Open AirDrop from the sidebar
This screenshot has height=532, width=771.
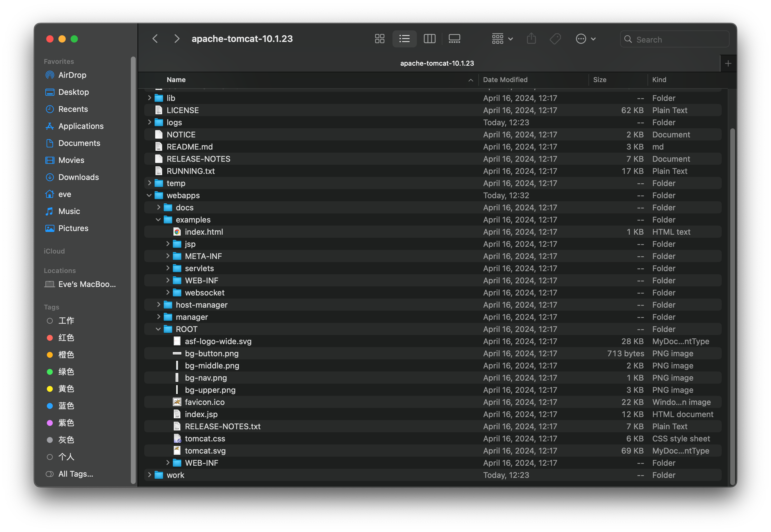tap(72, 75)
